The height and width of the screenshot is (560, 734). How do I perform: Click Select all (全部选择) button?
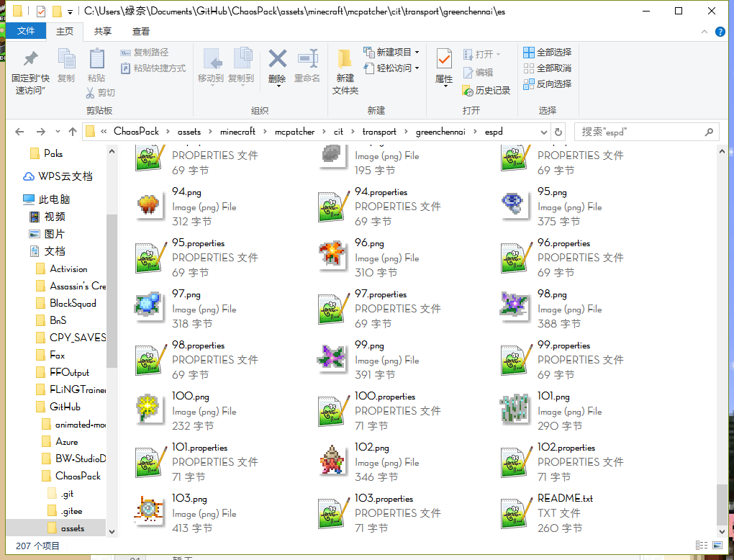547,52
